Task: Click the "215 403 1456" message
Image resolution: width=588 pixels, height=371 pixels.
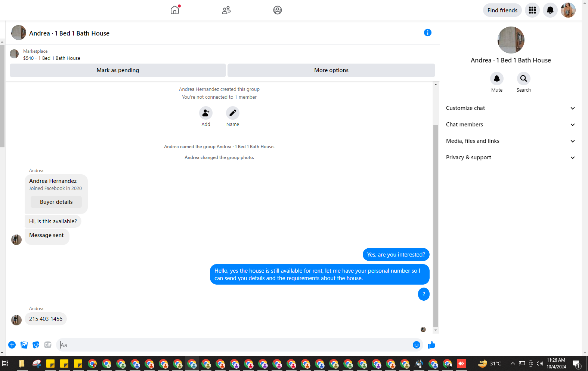Action: [x=46, y=319]
